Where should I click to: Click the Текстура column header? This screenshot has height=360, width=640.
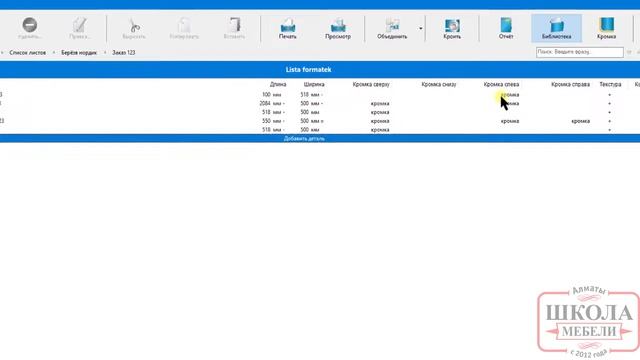pyautogui.click(x=610, y=84)
